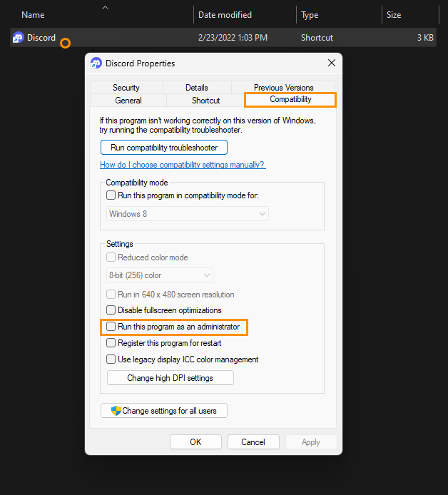
Task: Click the Discord shortcut icon in file list
Action: coord(18,38)
